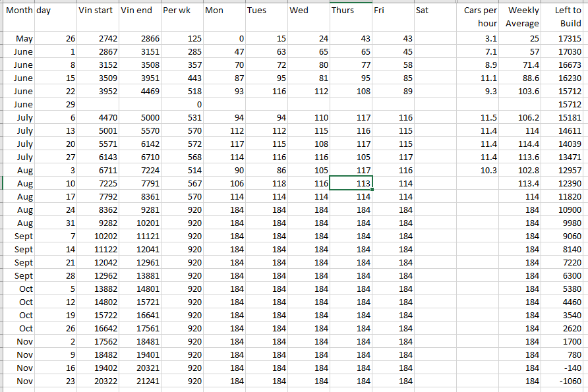
Task: Click the fill handle of selected cell 113
Action: pos(372,190)
